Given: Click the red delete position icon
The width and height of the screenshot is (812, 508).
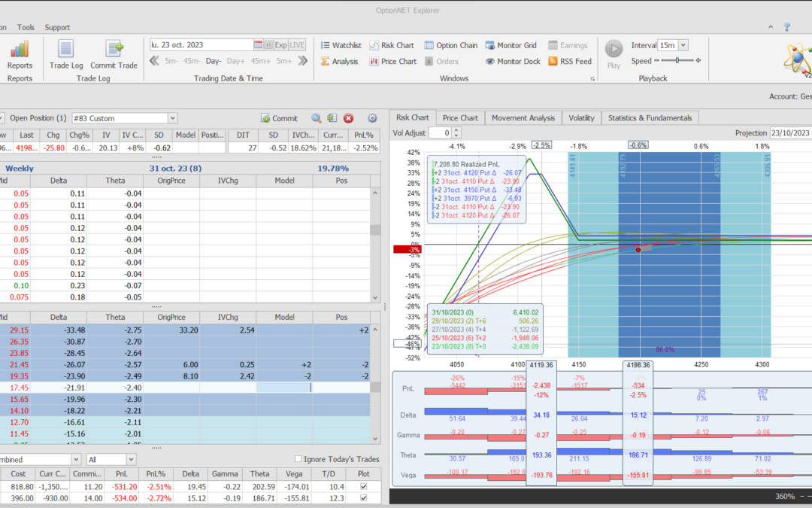Looking at the screenshot, I should (349, 118).
